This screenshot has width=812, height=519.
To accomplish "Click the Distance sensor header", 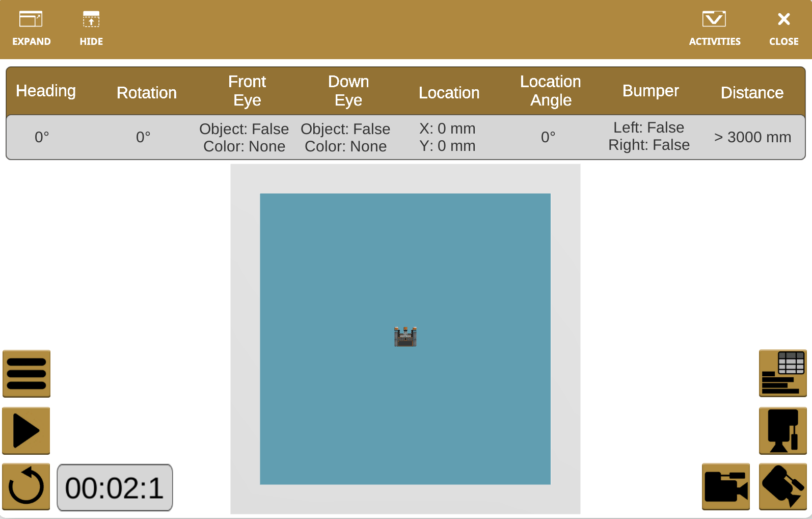I will [x=752, y=93].
